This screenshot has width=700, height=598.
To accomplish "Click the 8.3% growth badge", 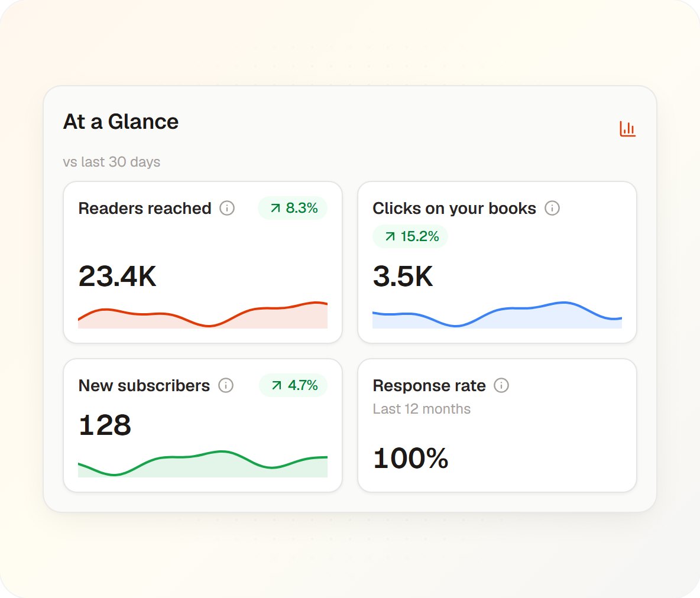I will pos(293,208).
